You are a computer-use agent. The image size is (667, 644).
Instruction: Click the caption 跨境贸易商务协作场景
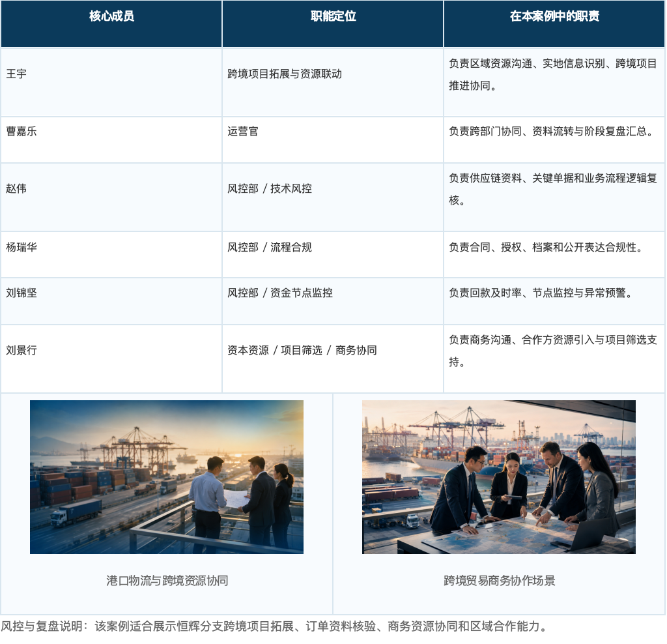[x=500, y=581]
